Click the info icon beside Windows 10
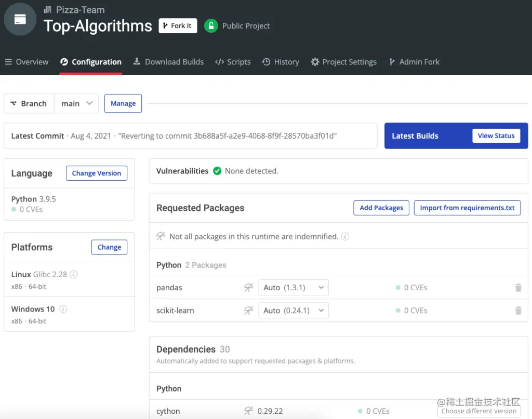Viewport: 532px width, 419px height. coord(63,309)
